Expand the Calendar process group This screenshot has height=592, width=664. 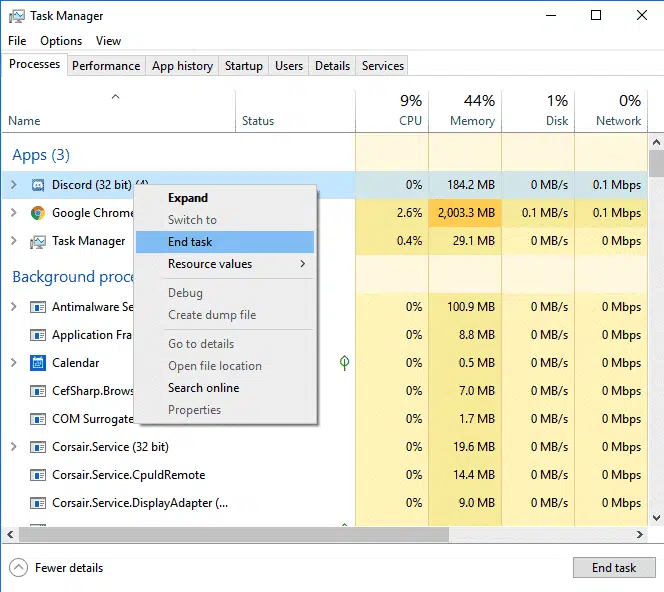(x=14, y=362)
